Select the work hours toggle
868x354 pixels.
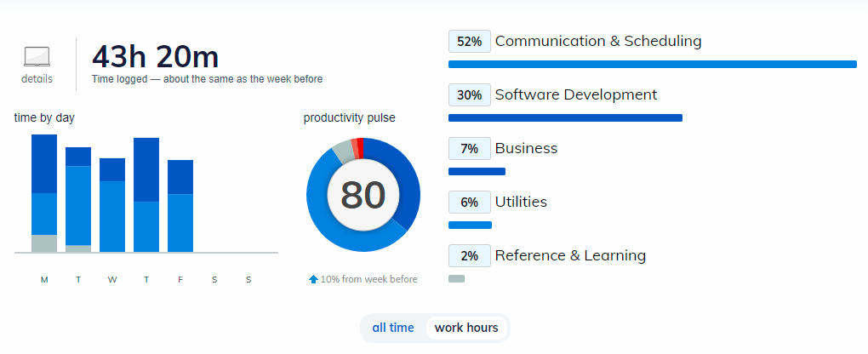pyautogui.click(x=466, y=328)
